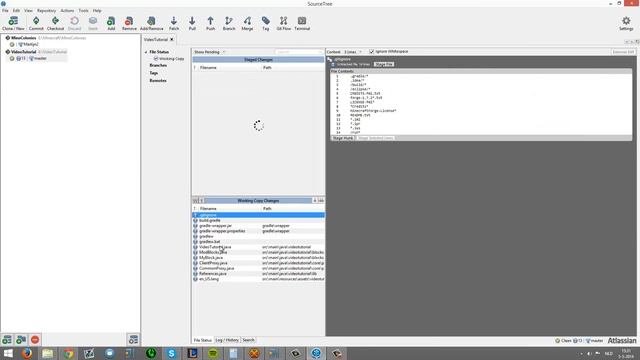640x360 pixels.
Task: Click the bookmarks panel options icon at bottom
Action: (x=133, y=340)
